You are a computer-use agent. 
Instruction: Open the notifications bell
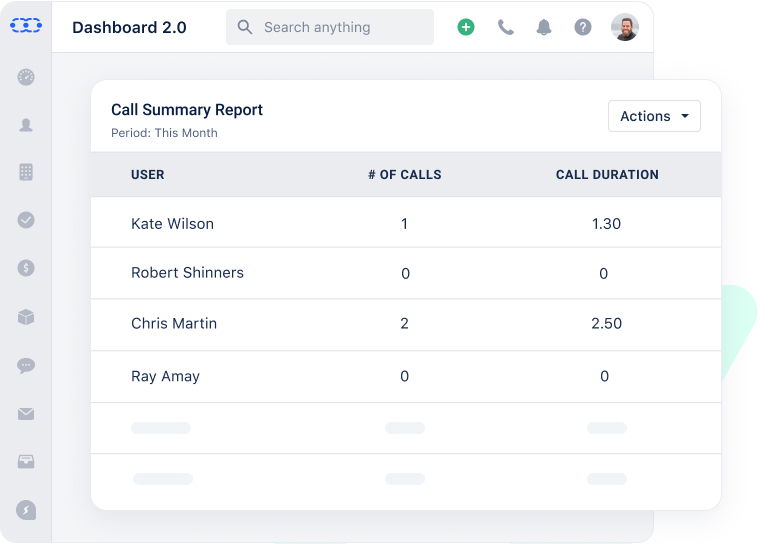pos(544,27)
